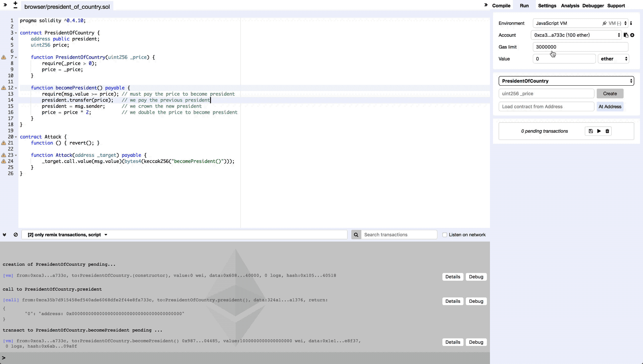Click Debug for the becomePresident transaction
643x364 pixels.
pyautogui.click(x=476, y=342)
